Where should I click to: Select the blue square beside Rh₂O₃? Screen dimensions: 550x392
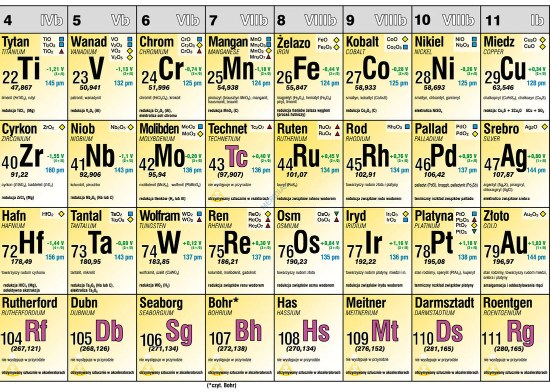tap(407, 127)
